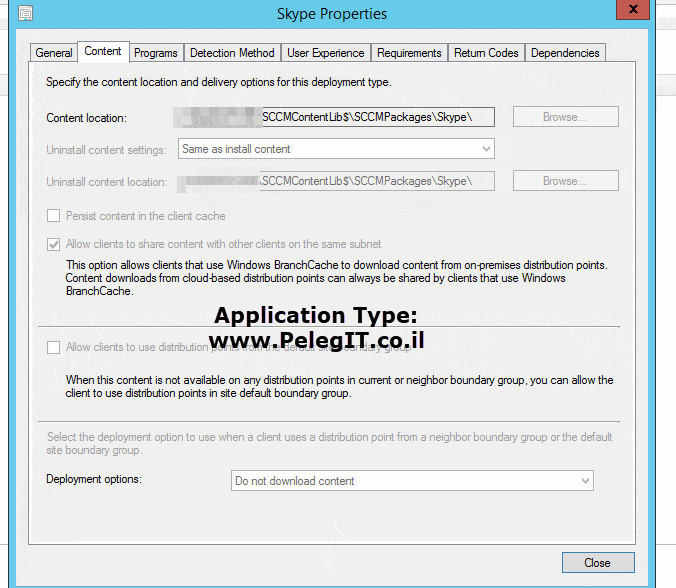This screenshot has width=676, height=588.
Task: Toggle Persist content in the client cache
Action: pyautogui.click(x=53, y=216)
